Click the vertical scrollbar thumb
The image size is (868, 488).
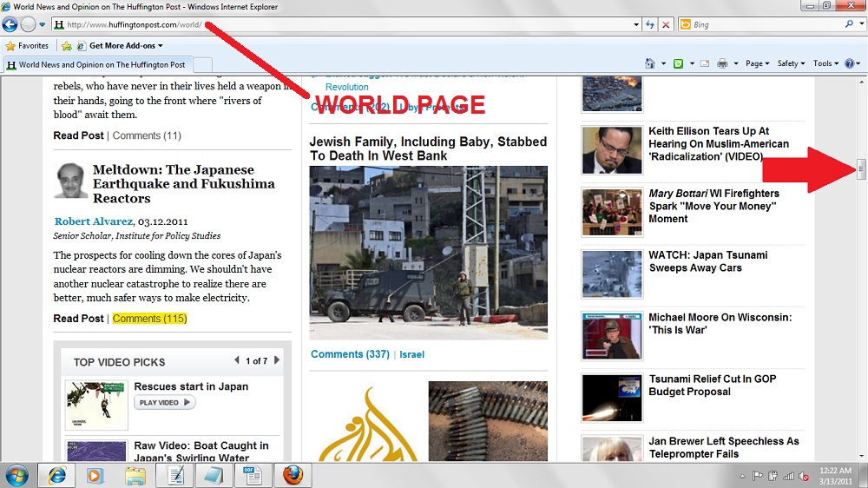point(861,169)
